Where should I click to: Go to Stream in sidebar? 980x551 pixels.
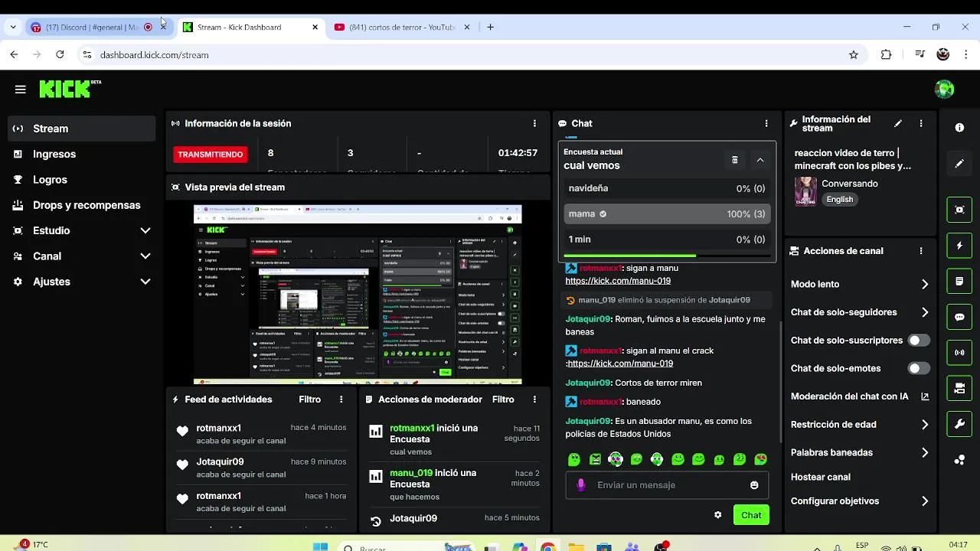pos(82,129)
